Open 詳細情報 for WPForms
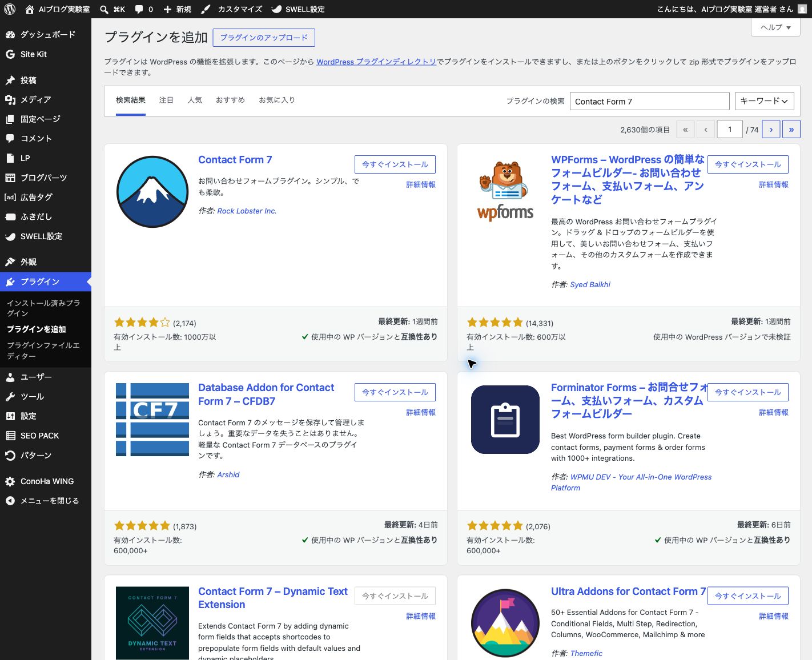This screenshot has width=812, height=660. pyautogui.click(x=774, y=184)
